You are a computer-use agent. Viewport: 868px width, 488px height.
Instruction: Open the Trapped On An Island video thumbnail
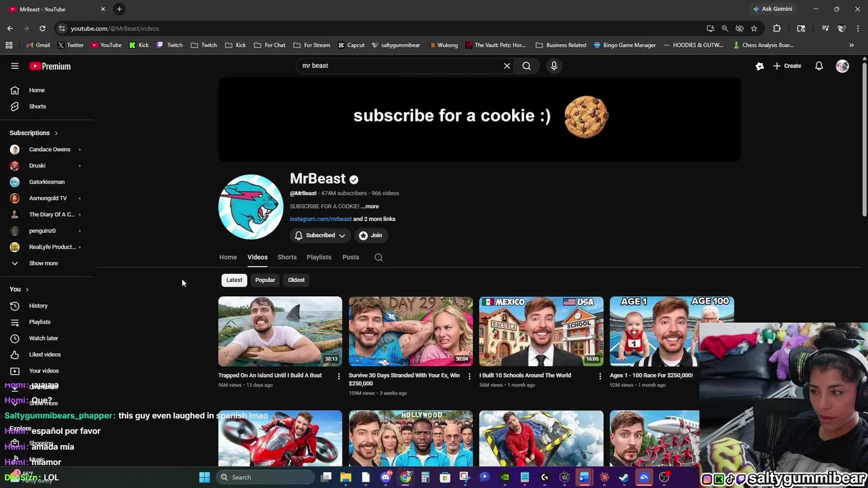pyautogui.click(x=280, y=331)
